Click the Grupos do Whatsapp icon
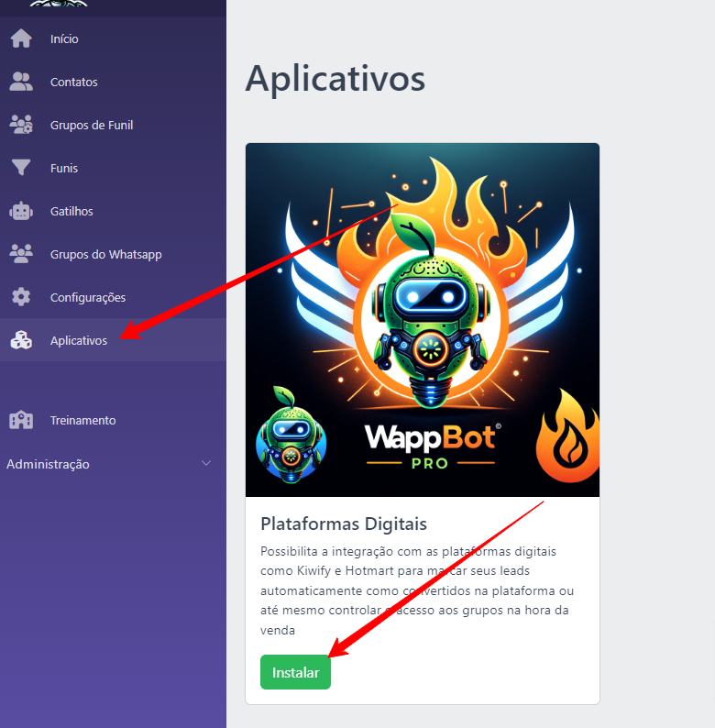 pyautogui.click(x=21, y=254)
